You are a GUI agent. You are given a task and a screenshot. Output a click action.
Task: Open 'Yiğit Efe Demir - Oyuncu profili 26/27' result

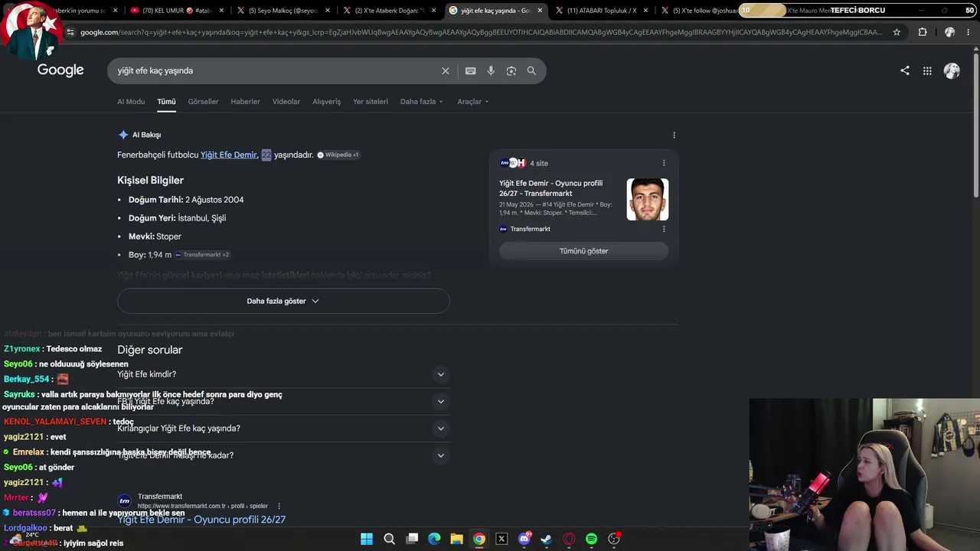(201, 520)
